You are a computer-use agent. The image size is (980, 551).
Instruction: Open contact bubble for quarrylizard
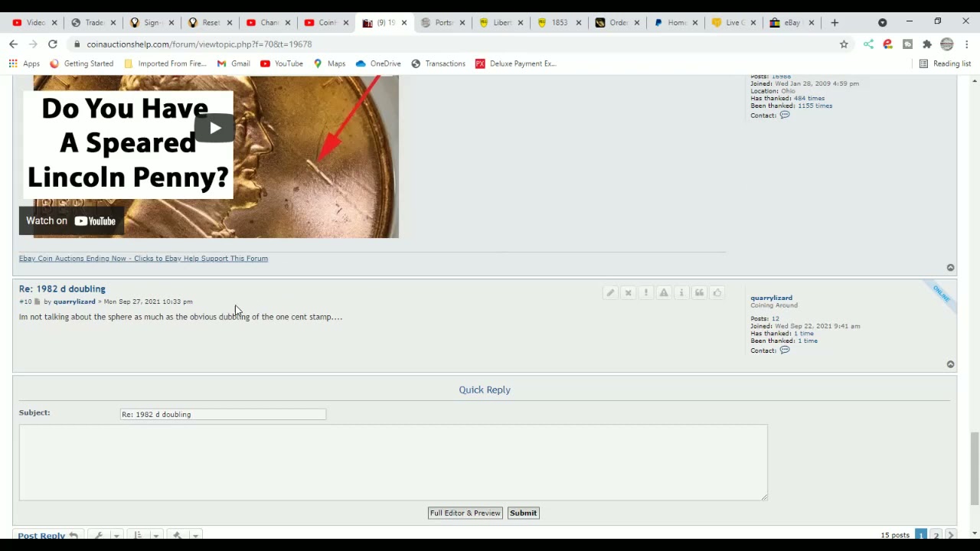click(x=785, y=350)
